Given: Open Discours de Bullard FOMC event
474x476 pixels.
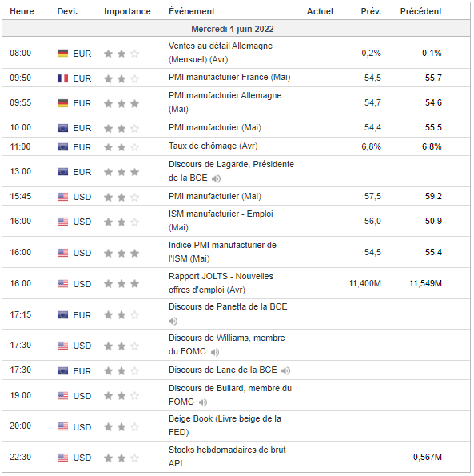Looking at the screenshot, I should pyautogui.click(x=230, y=395).
